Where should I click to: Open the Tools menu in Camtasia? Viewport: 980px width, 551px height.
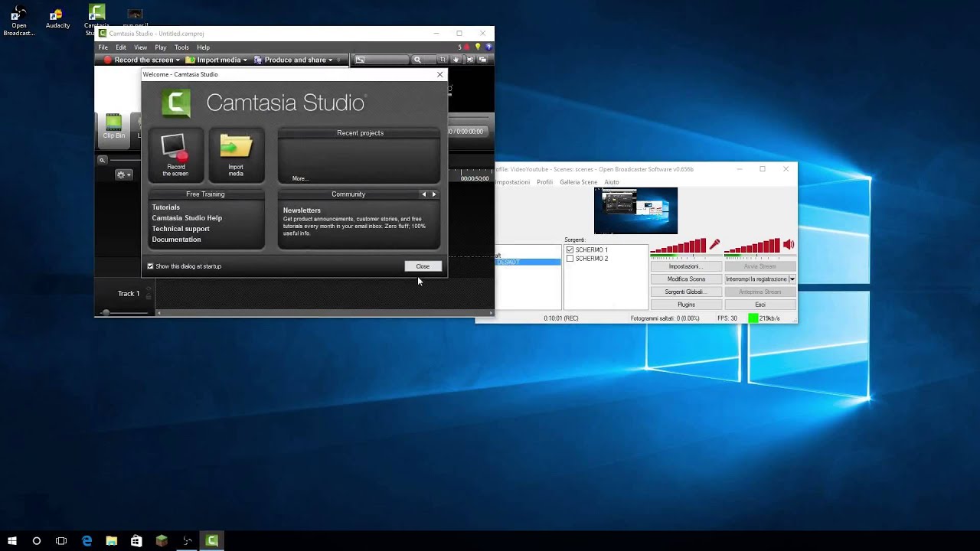(x=181, y=47)
